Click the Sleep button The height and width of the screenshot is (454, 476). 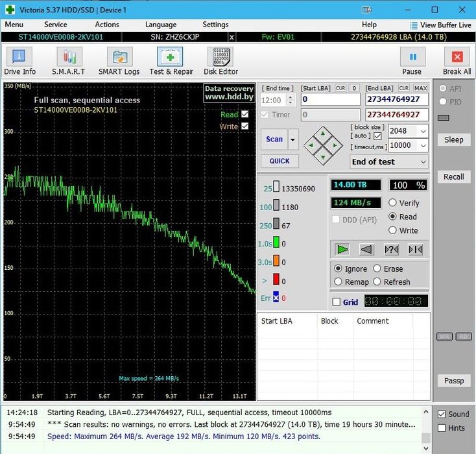tap(453, 139)
